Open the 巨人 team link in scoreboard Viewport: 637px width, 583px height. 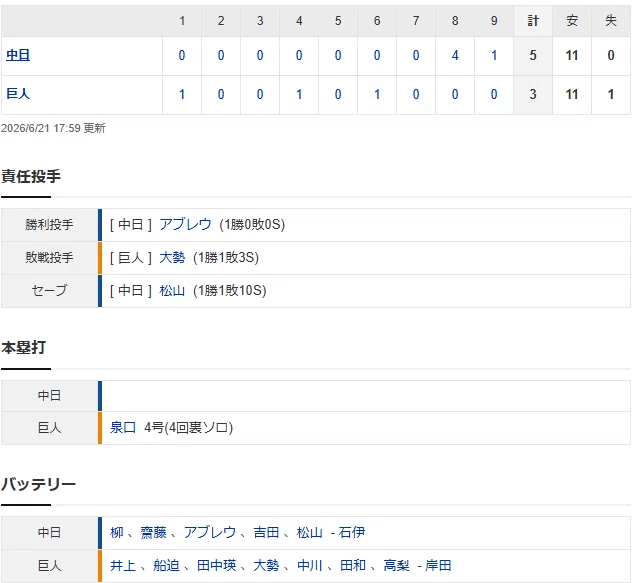tap(18, 94)
